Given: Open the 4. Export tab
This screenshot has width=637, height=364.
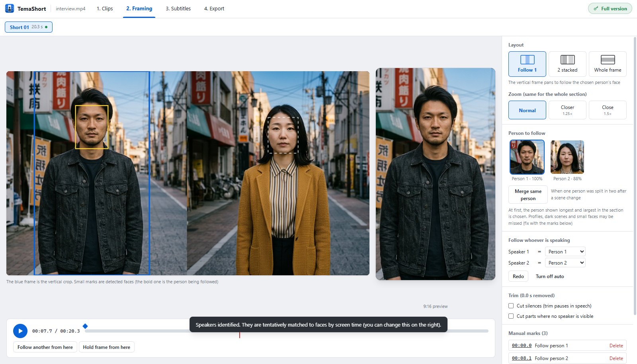Looking at the screenshot, I should pyautogui.click(x=214, y=8).
